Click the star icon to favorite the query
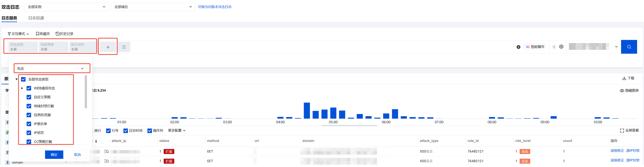The height and width of the screenshot is (167, 644). coord(554,47)
